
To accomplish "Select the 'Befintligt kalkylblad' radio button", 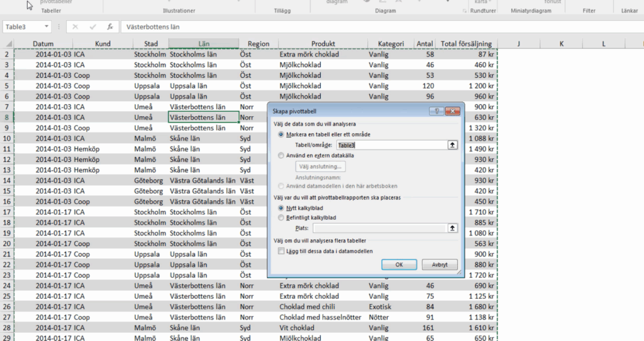I will tap(280, 218).
